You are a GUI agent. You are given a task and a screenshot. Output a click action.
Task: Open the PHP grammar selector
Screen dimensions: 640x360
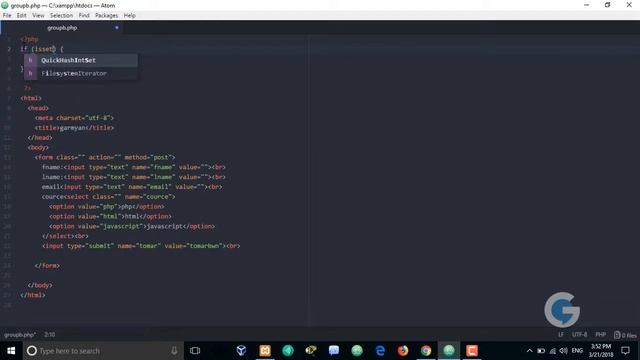point(600,335)
